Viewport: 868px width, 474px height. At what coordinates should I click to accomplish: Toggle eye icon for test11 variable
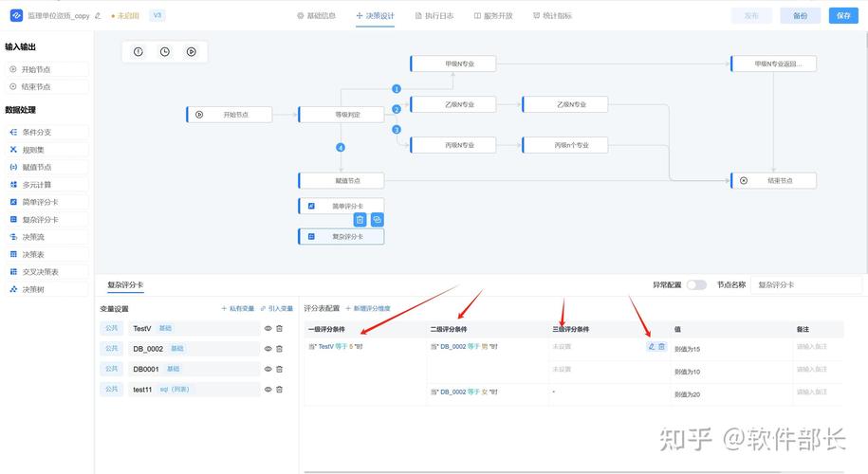268,390
